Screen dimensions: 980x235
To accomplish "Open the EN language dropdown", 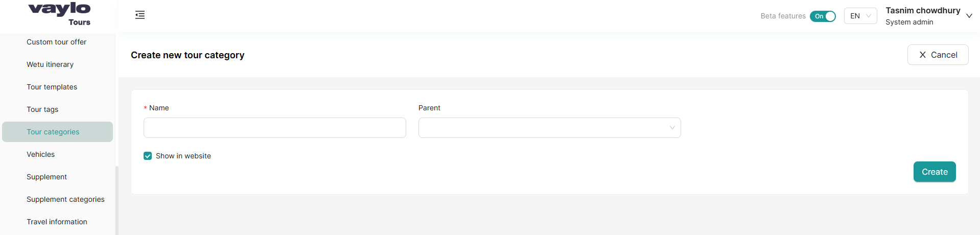I will [x=860, y=16].
